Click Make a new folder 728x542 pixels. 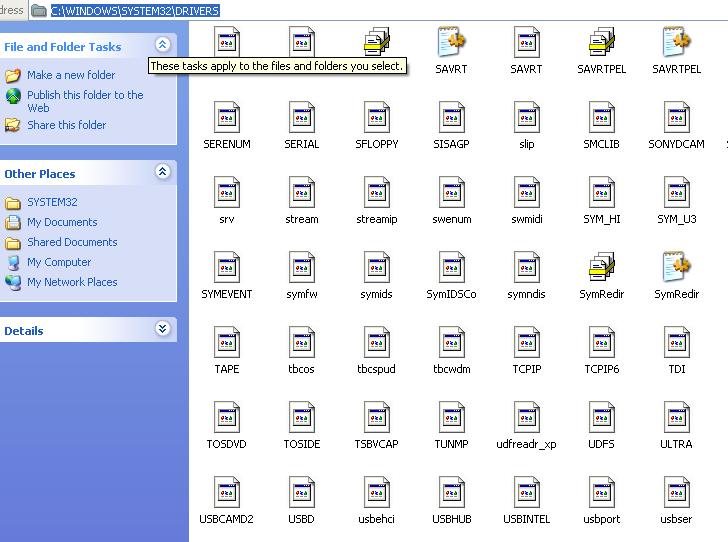70,75
